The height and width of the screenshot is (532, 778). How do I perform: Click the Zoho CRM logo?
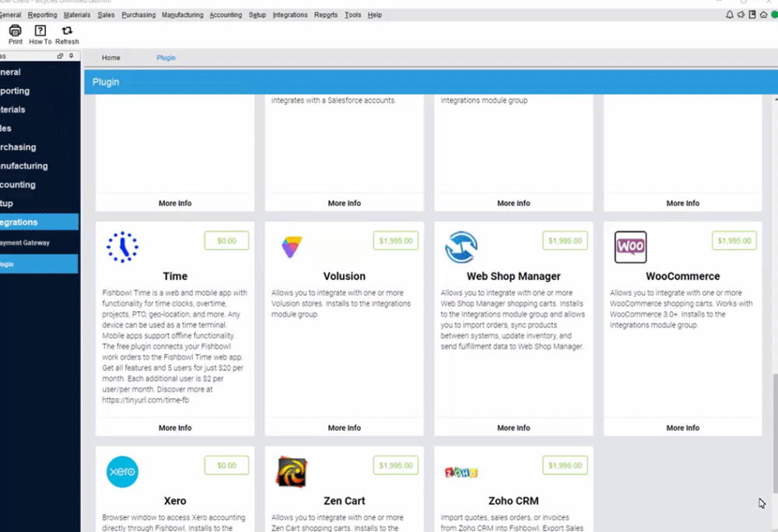[461, 472]
